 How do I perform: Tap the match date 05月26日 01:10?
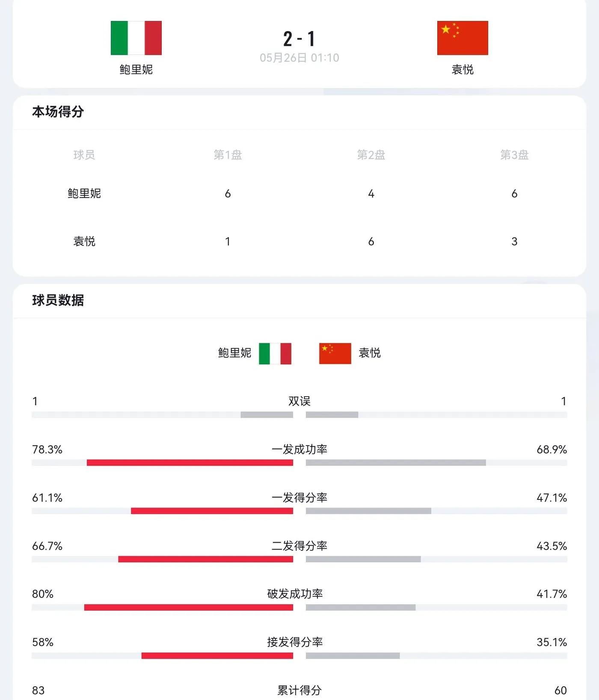(x=299, y=58)
